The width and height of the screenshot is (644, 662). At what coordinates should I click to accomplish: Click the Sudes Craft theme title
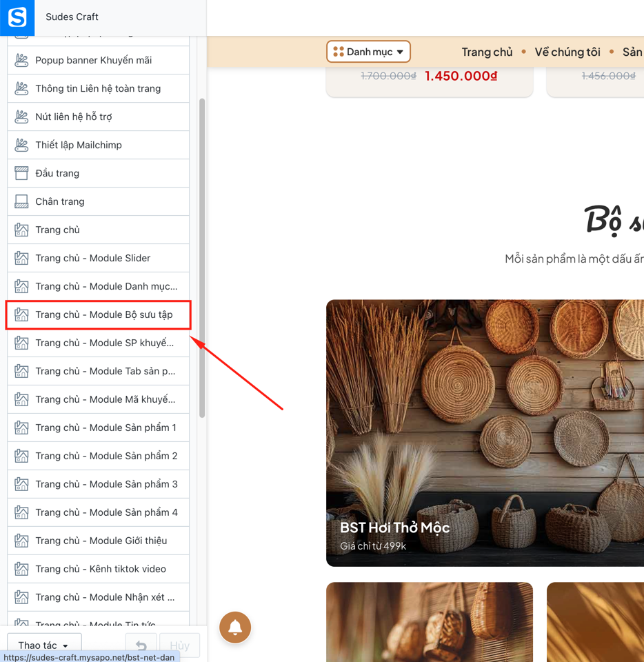[72, 17]
